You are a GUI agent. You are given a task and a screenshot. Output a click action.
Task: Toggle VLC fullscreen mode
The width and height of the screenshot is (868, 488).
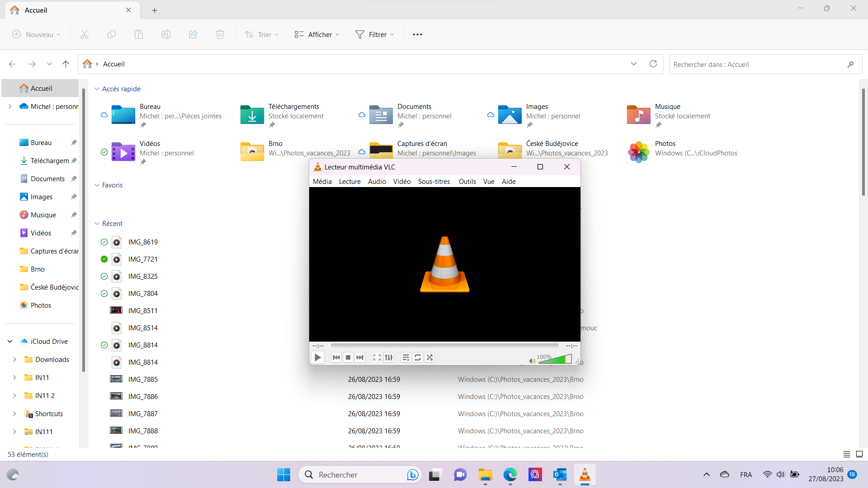click(x=377, y=357)
